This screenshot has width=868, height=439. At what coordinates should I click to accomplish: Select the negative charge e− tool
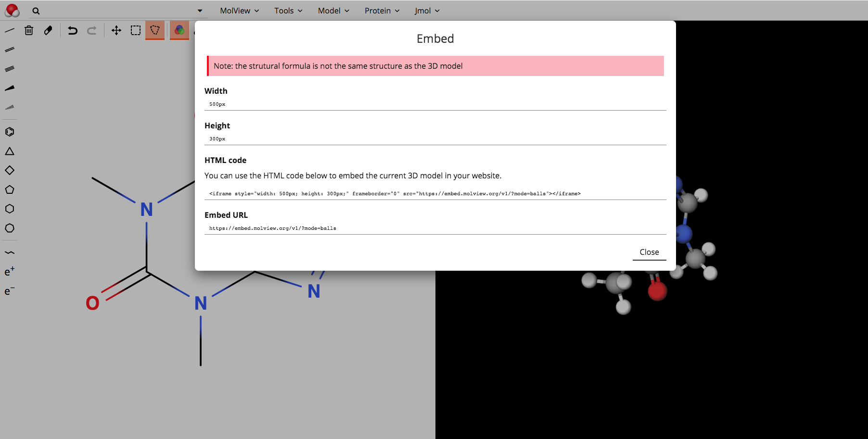tap(10, 291)
